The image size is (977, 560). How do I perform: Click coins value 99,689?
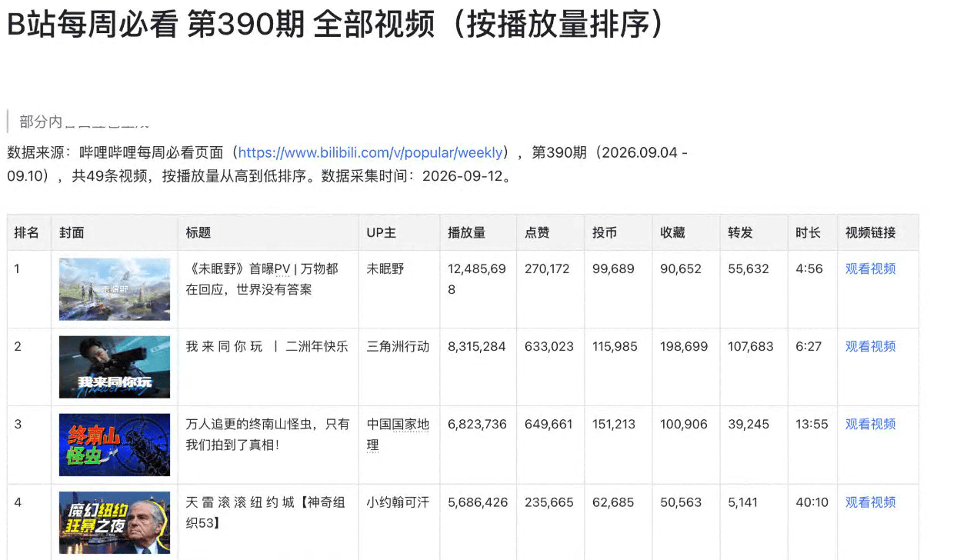613,268
